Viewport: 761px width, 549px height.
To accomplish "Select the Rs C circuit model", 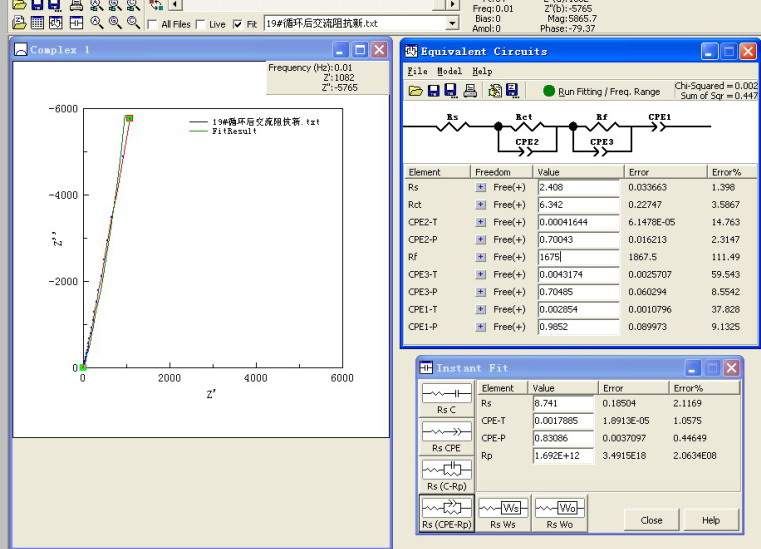I will pyautogui.click(x=445, y=398).
